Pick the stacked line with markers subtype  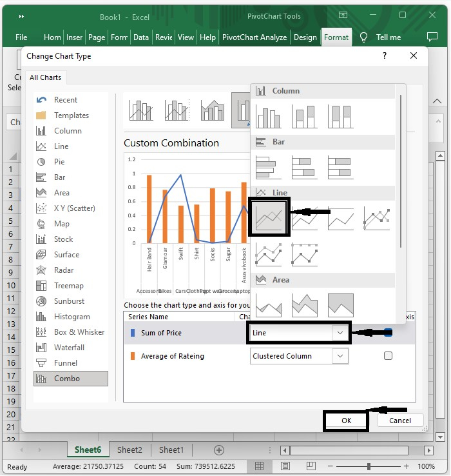[x=269, y=254]
